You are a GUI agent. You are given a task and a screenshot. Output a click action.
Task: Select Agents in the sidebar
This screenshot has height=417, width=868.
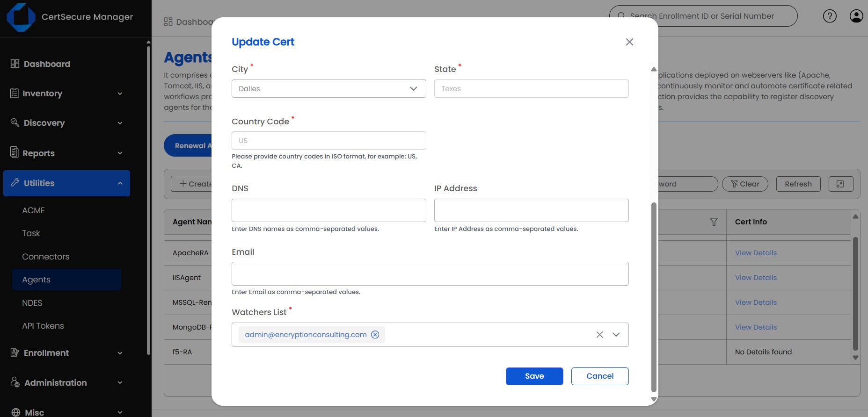tap(66, 280)
